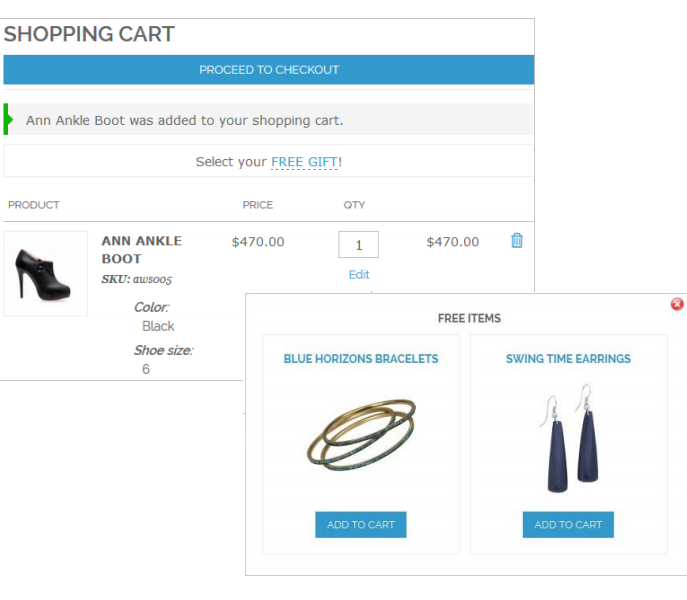The image size is (687, 600).
Task: Click the Shopping Cart heading
Action: 90,34
